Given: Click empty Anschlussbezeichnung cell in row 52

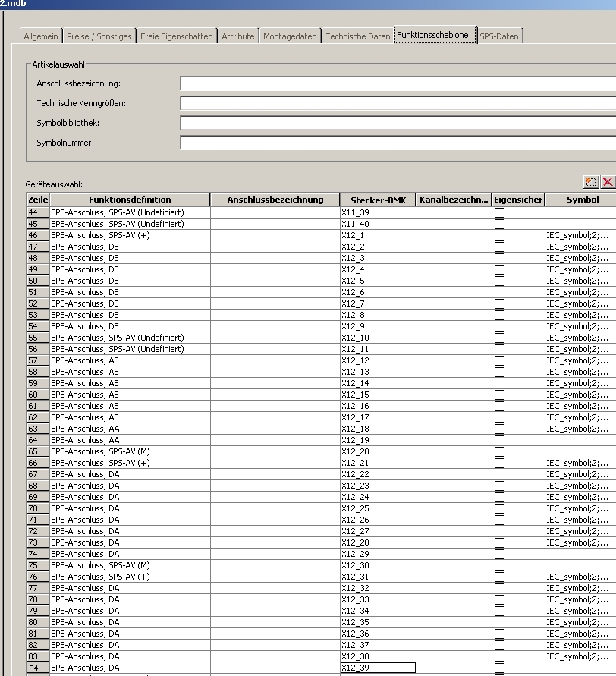Looking at the screenshot, I should (x=275, y=303).
